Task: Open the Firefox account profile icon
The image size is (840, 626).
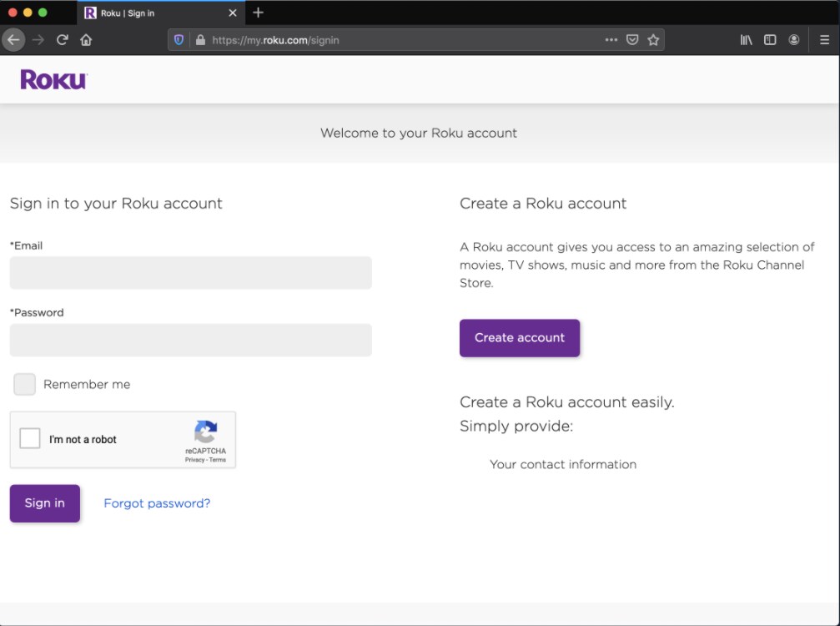Action: coord(794,40)
